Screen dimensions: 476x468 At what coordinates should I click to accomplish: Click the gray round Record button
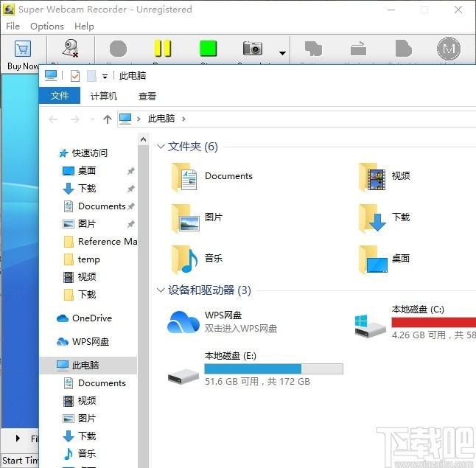tap(118, 49)
